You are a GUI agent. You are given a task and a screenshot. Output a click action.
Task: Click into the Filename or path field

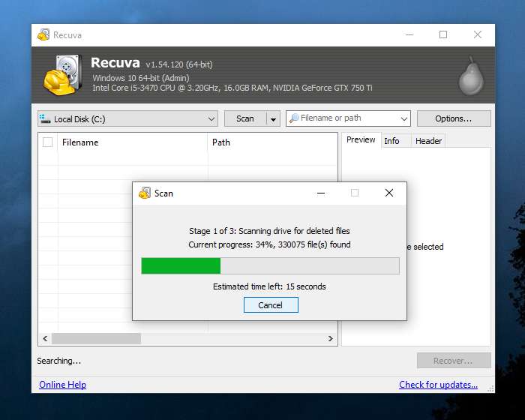[x=347, y=118]
